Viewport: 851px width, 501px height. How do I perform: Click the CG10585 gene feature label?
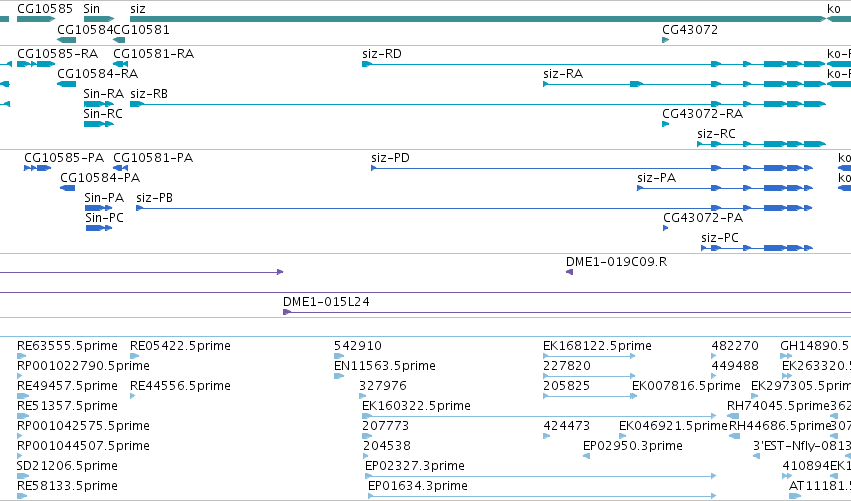pos(45,9)
